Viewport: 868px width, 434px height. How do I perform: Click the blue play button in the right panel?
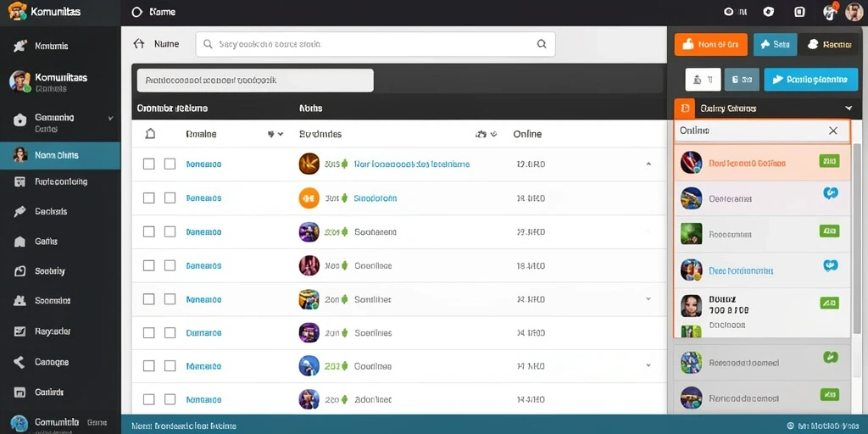(811, 80)
